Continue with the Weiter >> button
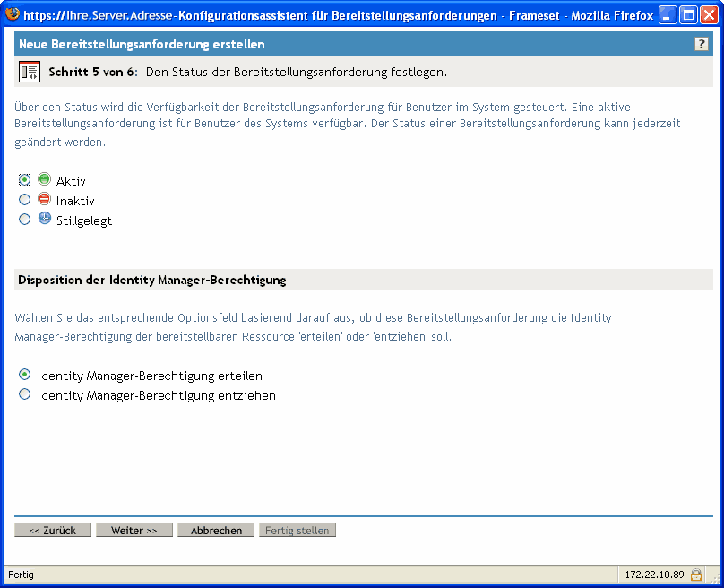Viewport: 724px width, 588px height. pos(134,531)
